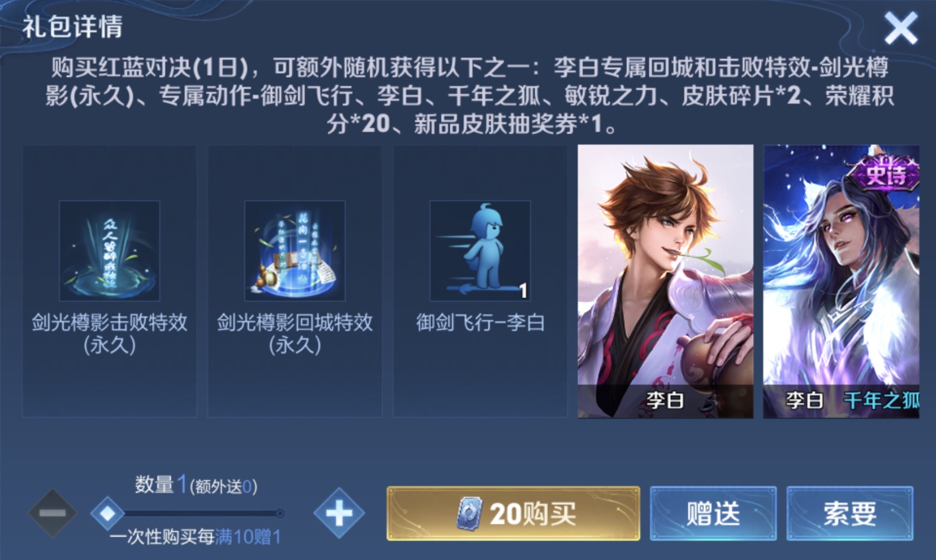Buy the pack for 20 coupons
This screenshot has height=560, width=936.
point(513,513)
